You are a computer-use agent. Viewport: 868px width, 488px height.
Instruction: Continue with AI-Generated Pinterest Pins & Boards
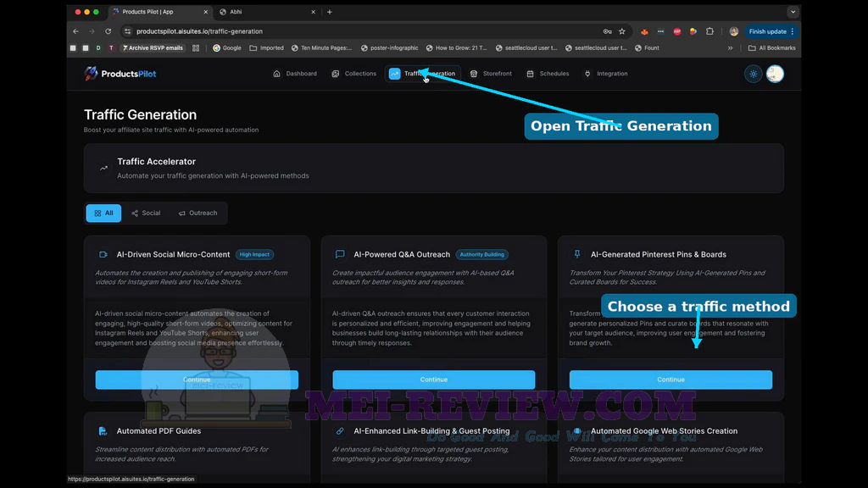click(x=670, y=380)
